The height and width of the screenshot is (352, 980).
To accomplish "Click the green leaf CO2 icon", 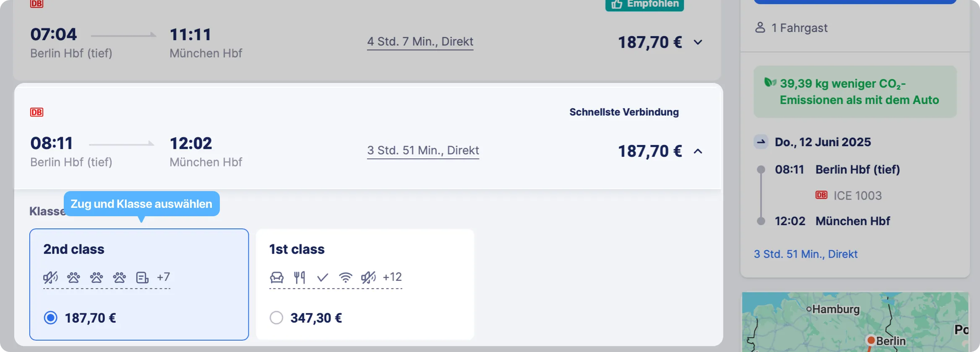I will point(770,83).
